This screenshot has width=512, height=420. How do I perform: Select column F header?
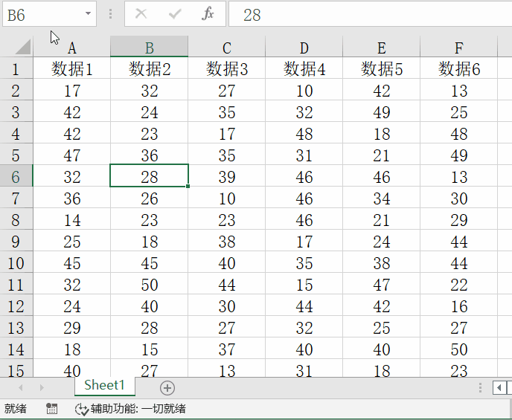(458, 48)
